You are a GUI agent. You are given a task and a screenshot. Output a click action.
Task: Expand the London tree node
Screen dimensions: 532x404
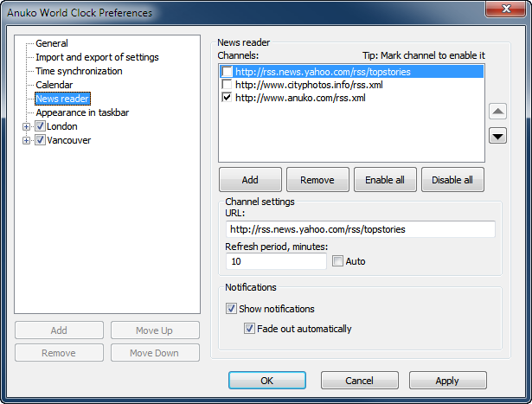click(27, 126)
